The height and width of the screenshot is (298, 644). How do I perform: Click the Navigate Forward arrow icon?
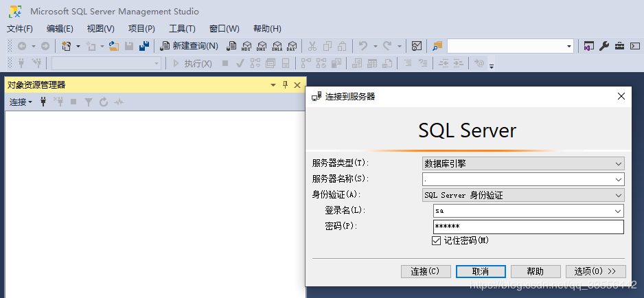pyautogui.click(x=45, y=46)
